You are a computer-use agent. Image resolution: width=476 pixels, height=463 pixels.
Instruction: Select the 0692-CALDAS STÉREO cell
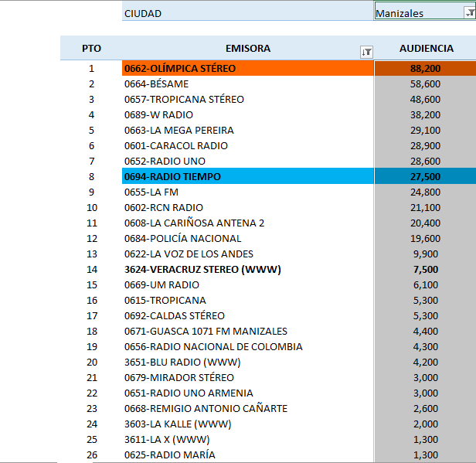click(248, 316)
